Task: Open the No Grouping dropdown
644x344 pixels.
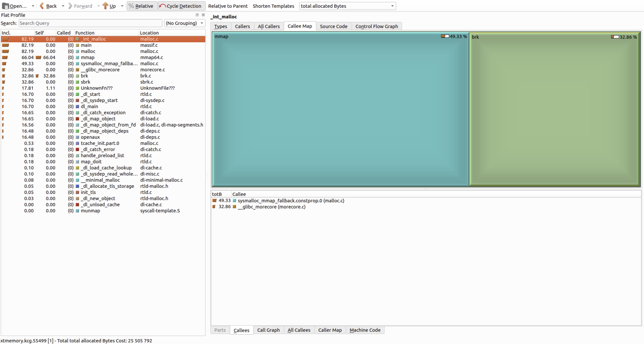Action: [x=185, y=23]
